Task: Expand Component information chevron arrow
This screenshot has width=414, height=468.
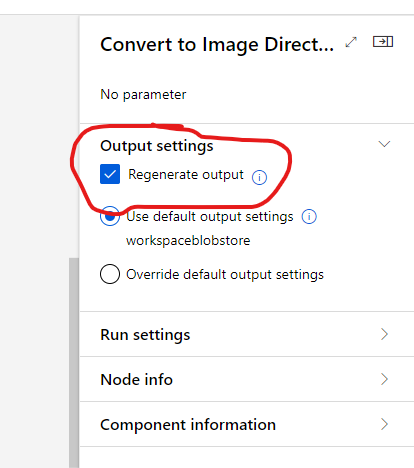Action: pos(384,424)
